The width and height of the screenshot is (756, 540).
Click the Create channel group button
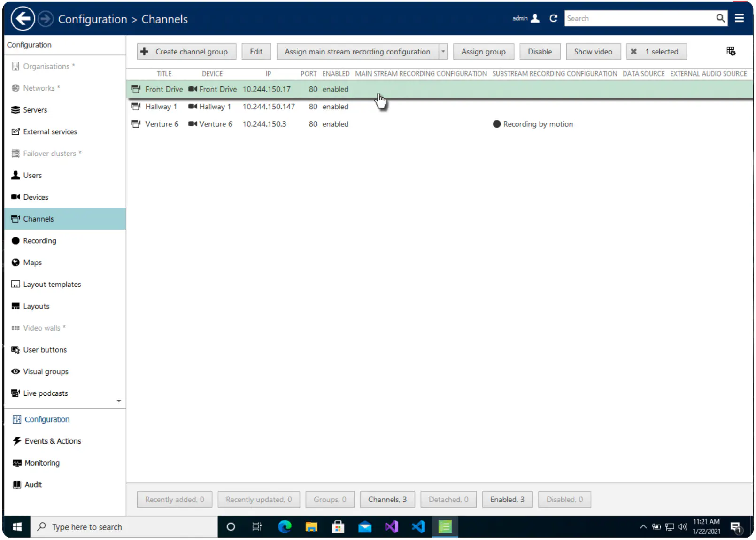[x=186, y=52]
